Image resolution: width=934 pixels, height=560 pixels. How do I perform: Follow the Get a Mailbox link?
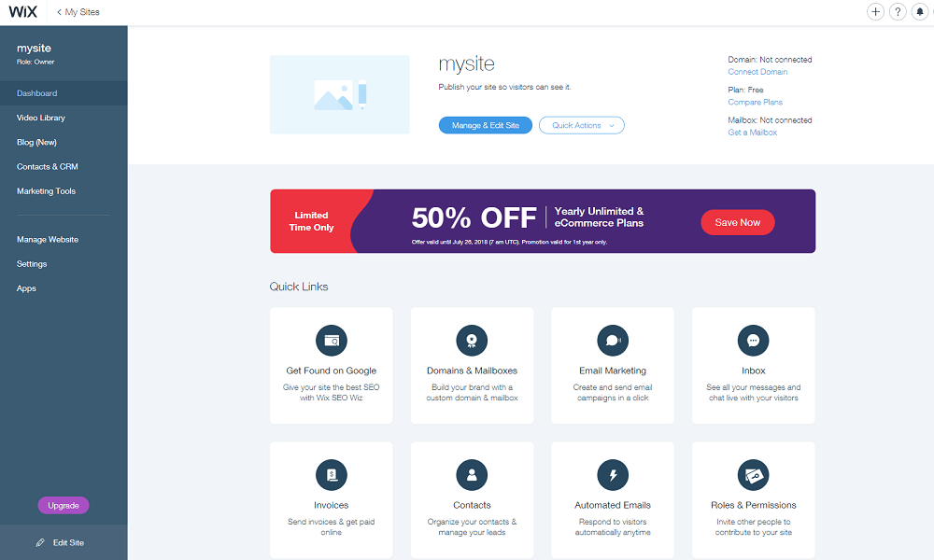point(752,133)
